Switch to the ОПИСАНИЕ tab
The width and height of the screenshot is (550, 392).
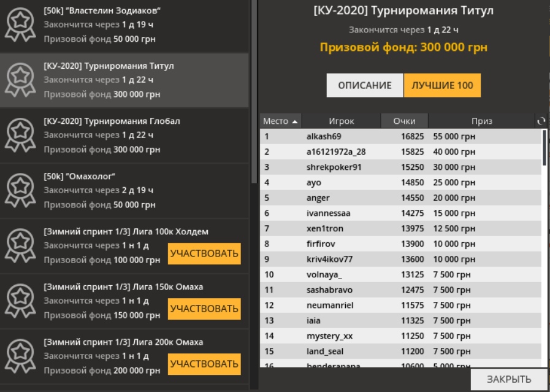pos(364,86)
